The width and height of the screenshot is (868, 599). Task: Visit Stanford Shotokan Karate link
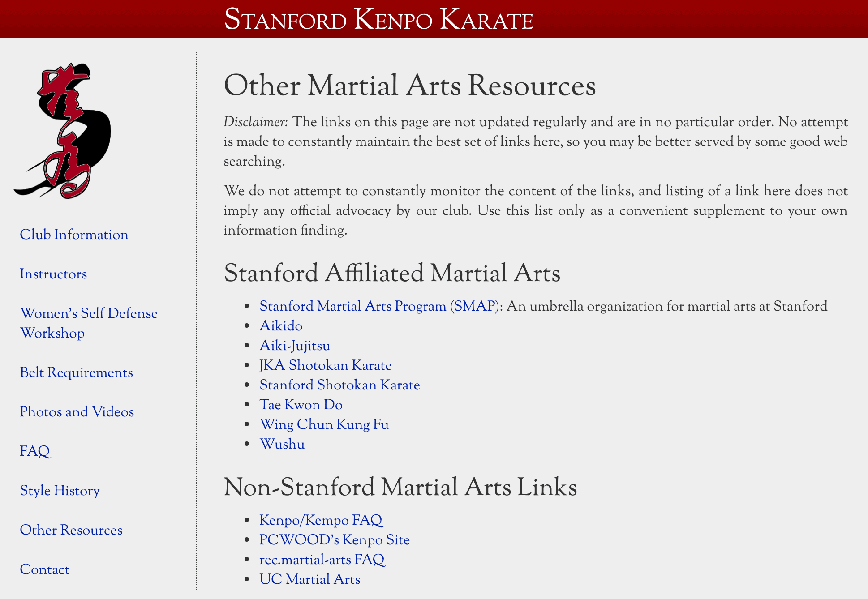pos(339,385)
